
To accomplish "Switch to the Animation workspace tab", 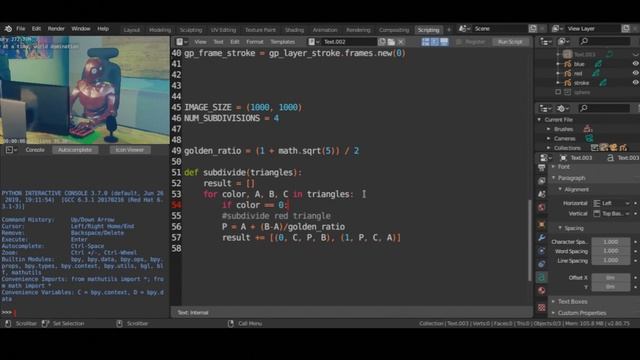I will (x=325, y=30).
